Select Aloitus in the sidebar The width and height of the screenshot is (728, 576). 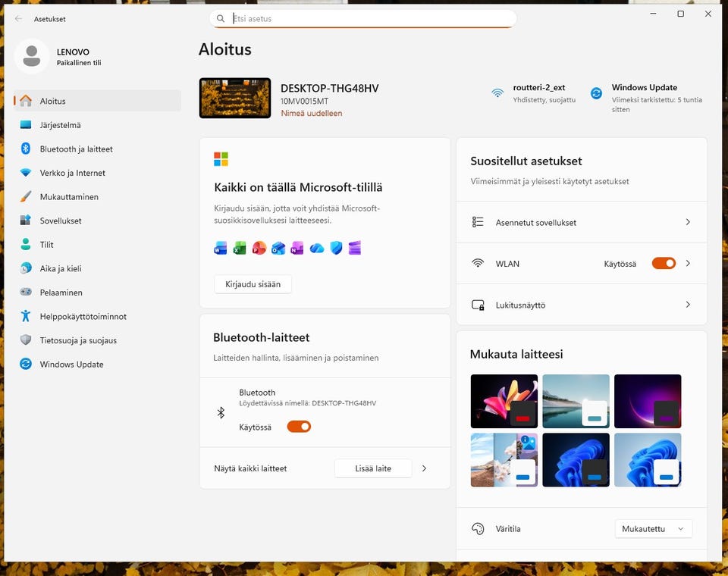click(98, 101)
